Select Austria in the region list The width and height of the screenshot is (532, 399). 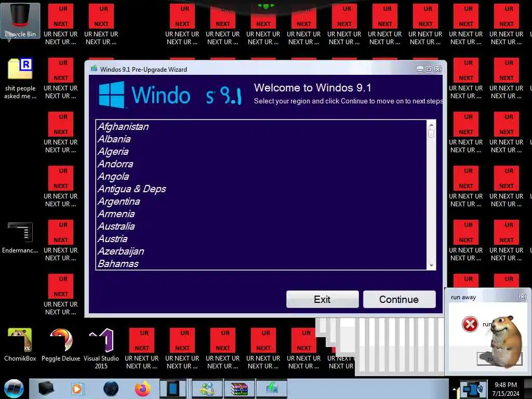(261, 239)
